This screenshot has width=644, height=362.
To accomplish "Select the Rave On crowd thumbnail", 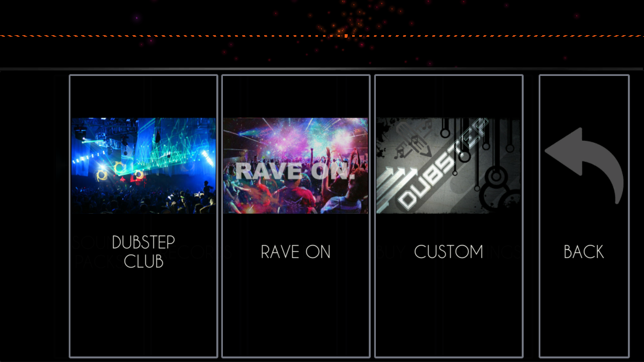I will [x=296, y=165].
